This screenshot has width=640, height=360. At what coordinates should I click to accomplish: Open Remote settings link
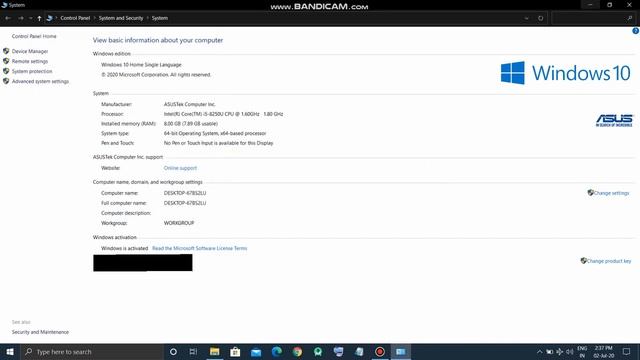[30, 61]
